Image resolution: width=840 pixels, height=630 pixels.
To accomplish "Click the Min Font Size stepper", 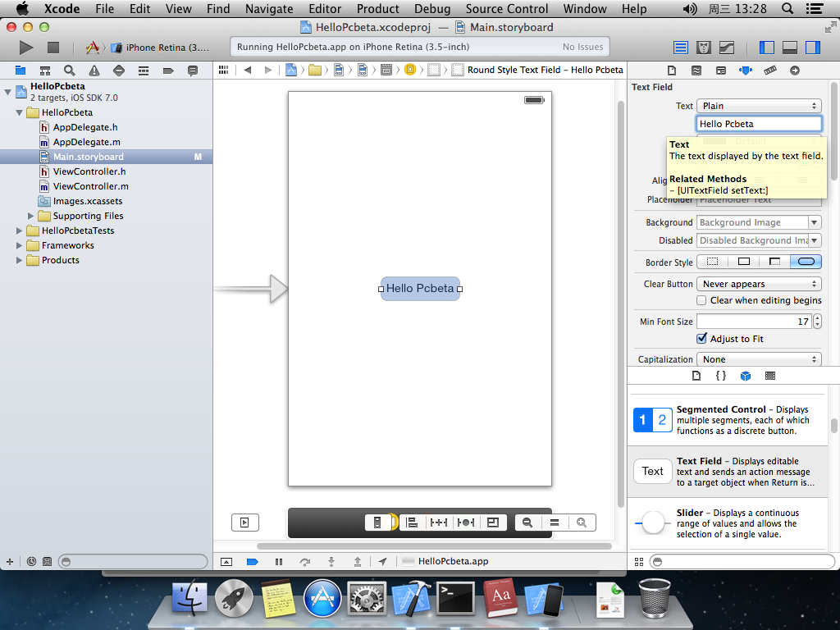I will click(817, 322).
